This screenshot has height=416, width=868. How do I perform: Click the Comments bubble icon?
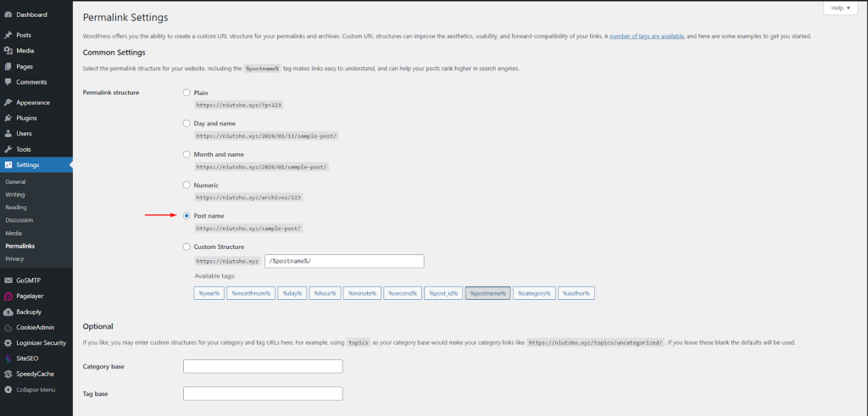point(8,82)
